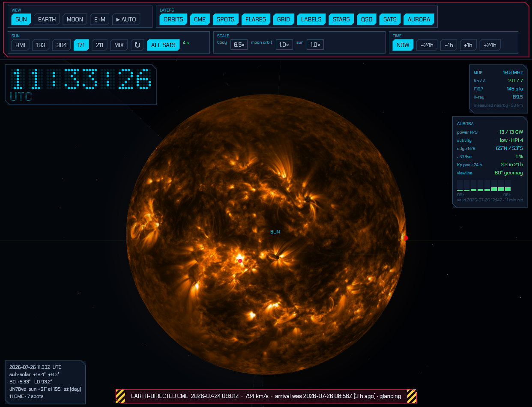Click the sub-solar +19.4° +8.3° line
Screen dimensions: 532x407
pos(34,374)
